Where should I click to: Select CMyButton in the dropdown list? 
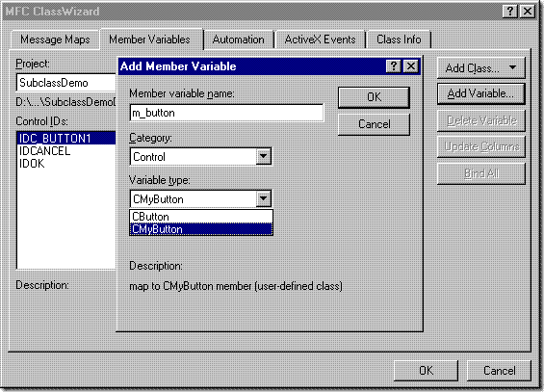201,229
